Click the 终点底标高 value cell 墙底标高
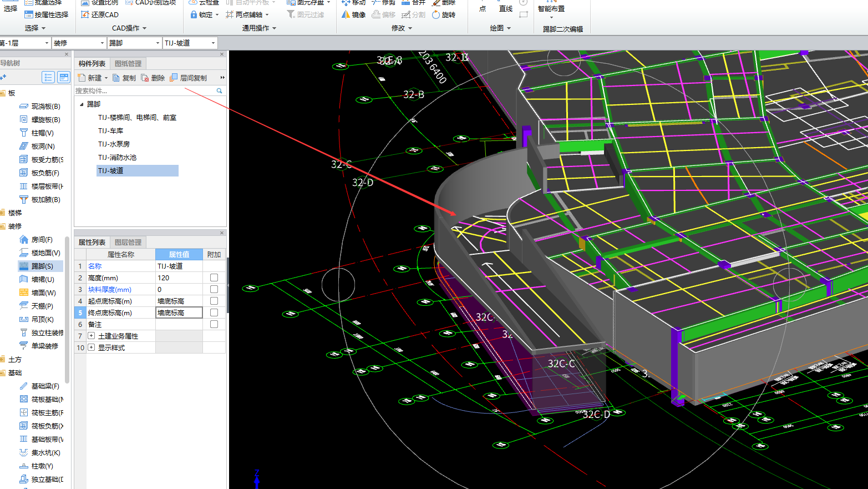868x489 pixels. tap(179, 312)
